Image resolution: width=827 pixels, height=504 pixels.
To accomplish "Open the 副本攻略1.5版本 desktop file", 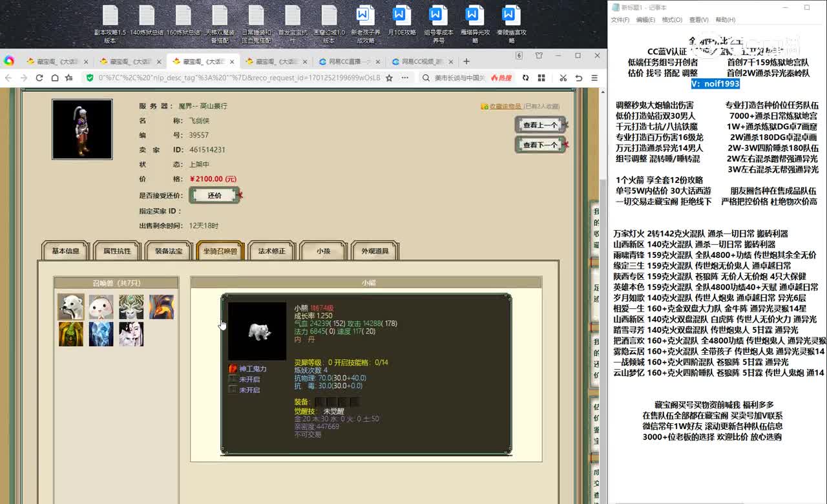I will click(110, 25).
